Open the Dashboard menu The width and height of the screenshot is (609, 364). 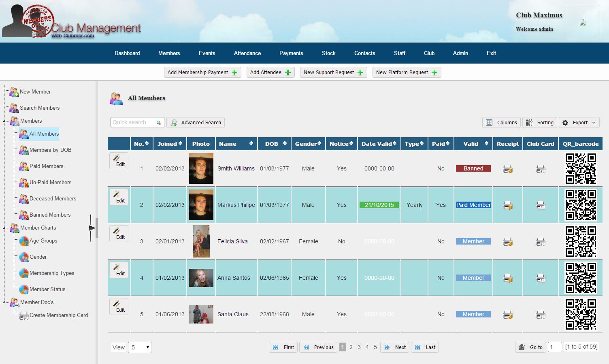point(127,53)
